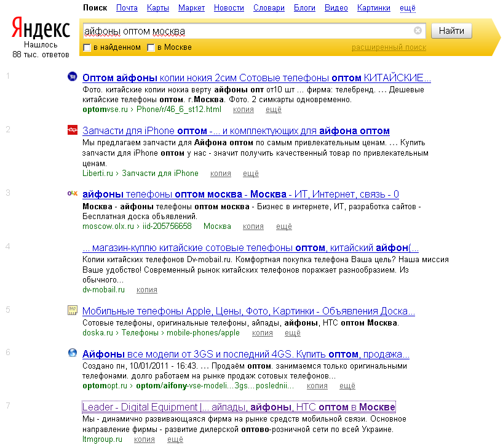Click favicon of the optomvse.ru result
Screen dimensions: 503x448
click(x=73, y=77)
